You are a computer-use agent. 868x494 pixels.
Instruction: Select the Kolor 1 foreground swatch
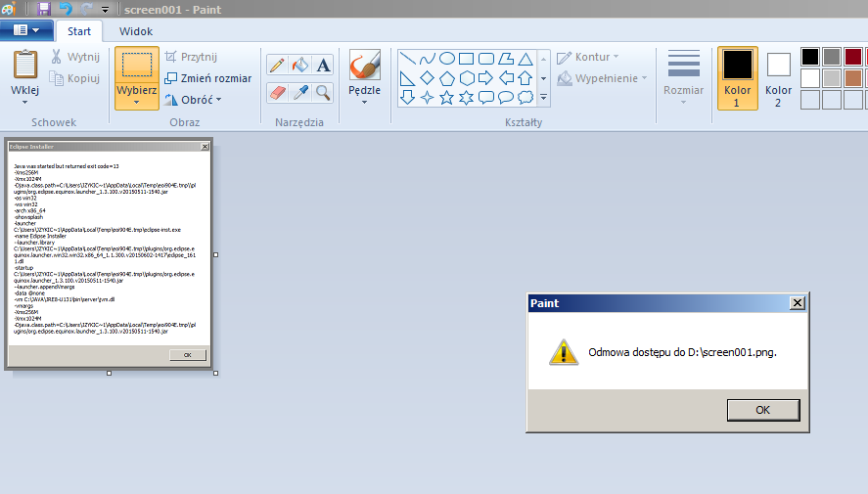pyautogui.click(x=737, y=78)
